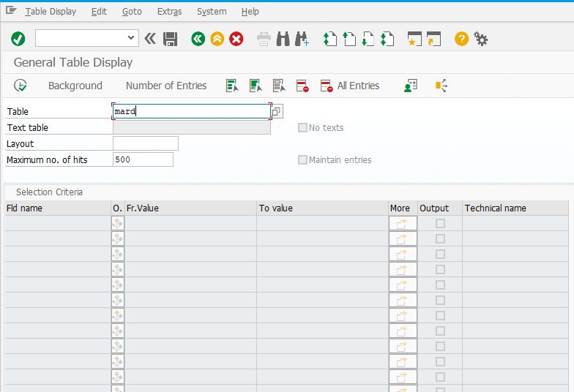Click the More button in third criteria row
Viewport: 574px width, 392px height.
point(403,255)
